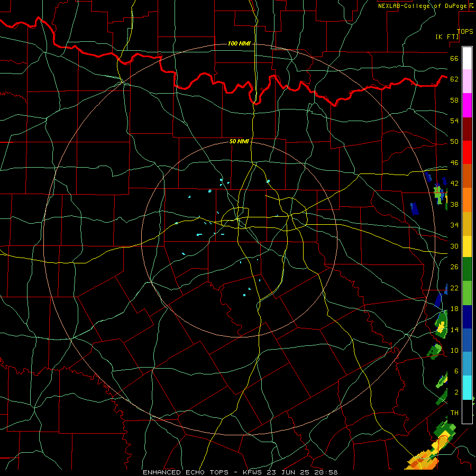Click the 18 value on the legend

(454, 309)
